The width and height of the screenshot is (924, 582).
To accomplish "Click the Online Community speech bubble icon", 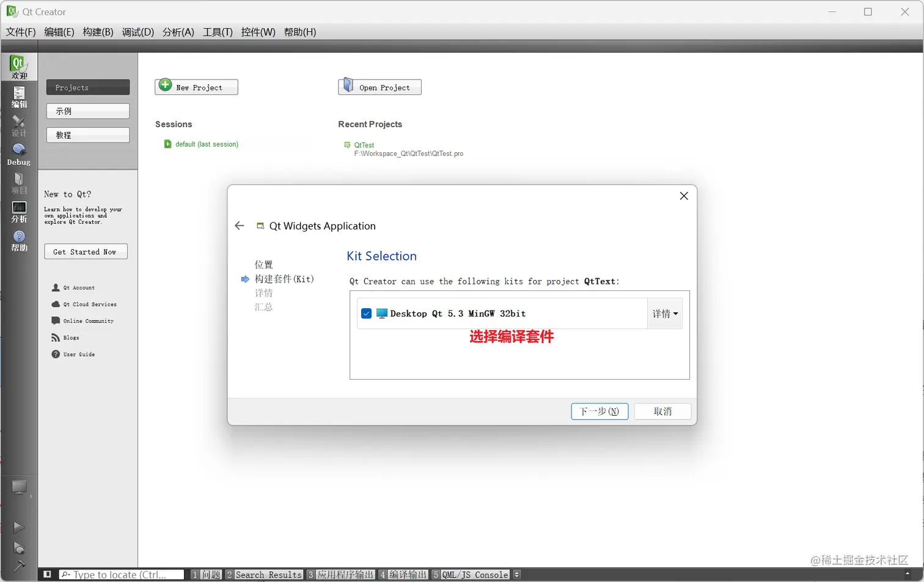I will (x=56, y=320).
